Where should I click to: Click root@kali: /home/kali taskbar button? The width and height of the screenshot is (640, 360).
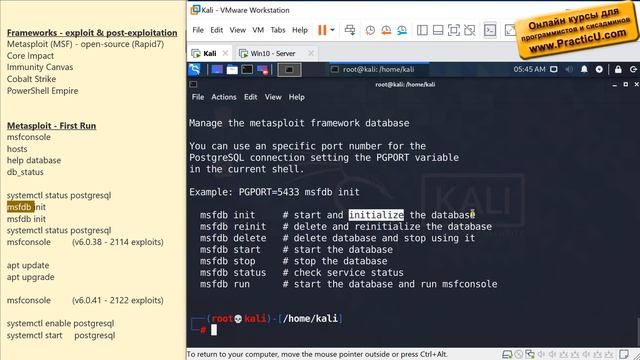(378, 69)
